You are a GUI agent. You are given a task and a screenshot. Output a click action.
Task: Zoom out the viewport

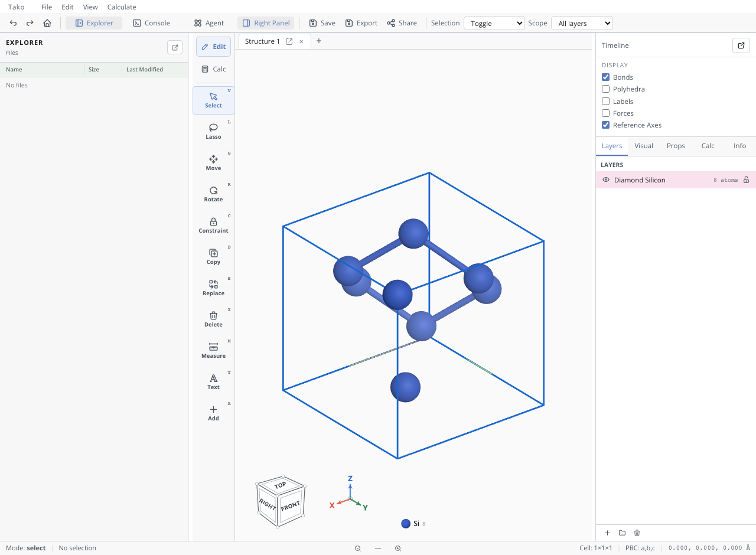point(358,549)
